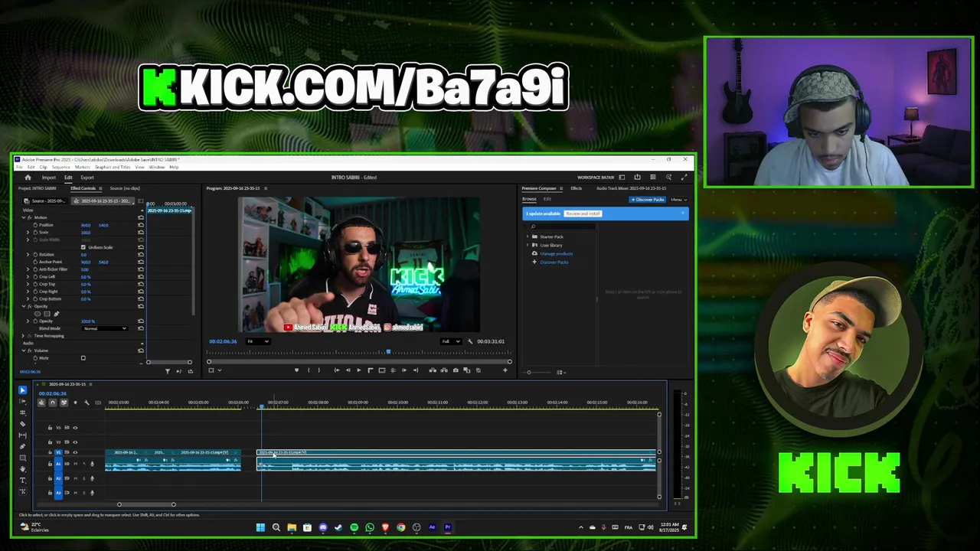
Task: Toggle animation stopwatch for Scale
Action: click(x=35, y=233)
